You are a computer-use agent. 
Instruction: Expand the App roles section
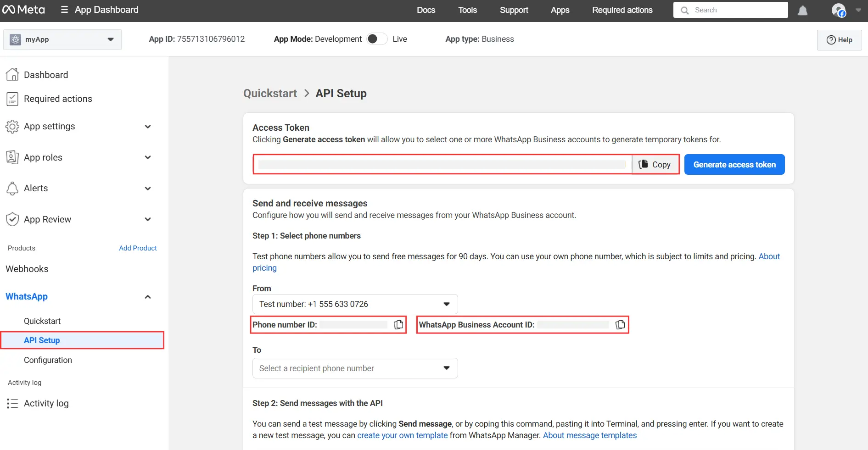[148, 157]
